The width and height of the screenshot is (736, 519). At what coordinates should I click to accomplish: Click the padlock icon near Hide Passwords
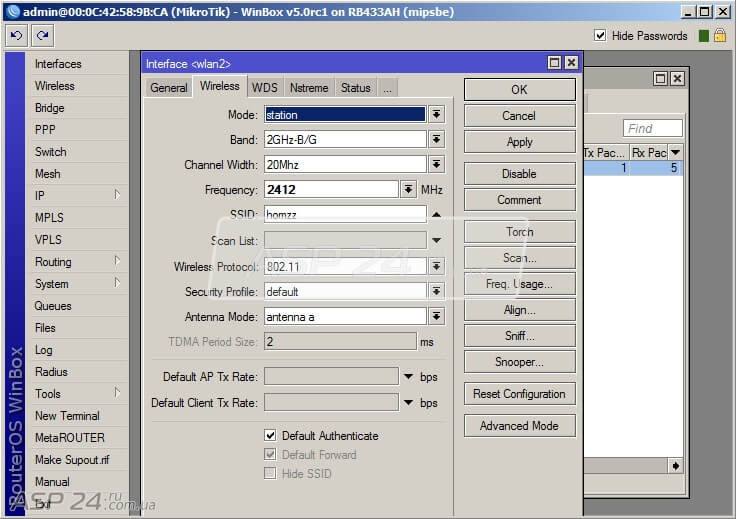(x=720, y=36)
